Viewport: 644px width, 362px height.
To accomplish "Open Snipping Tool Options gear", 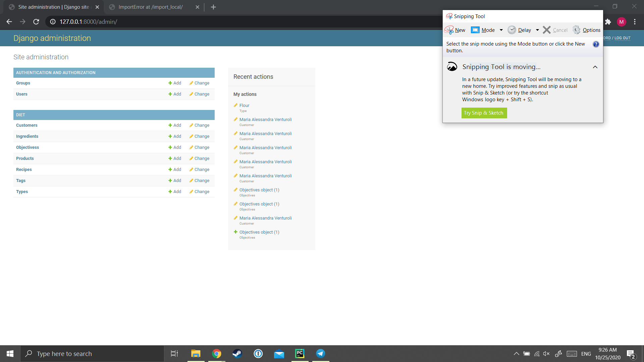I will click(x=577, y=30).
